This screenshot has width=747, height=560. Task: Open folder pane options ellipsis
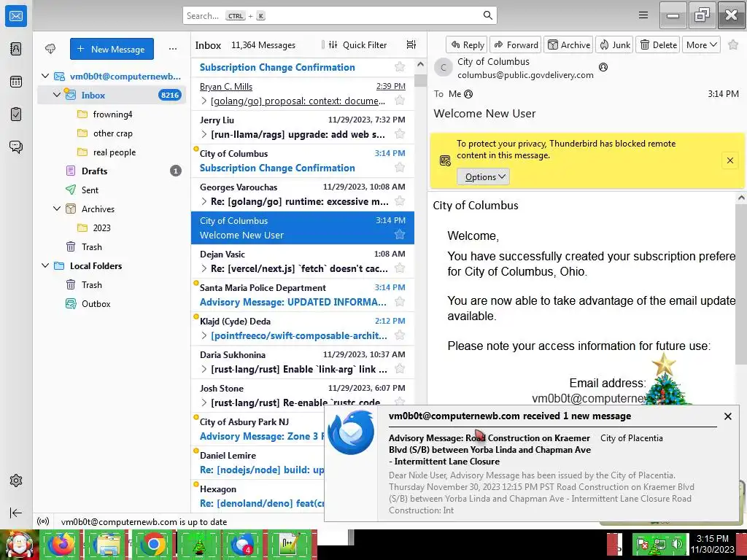point(173,49)
